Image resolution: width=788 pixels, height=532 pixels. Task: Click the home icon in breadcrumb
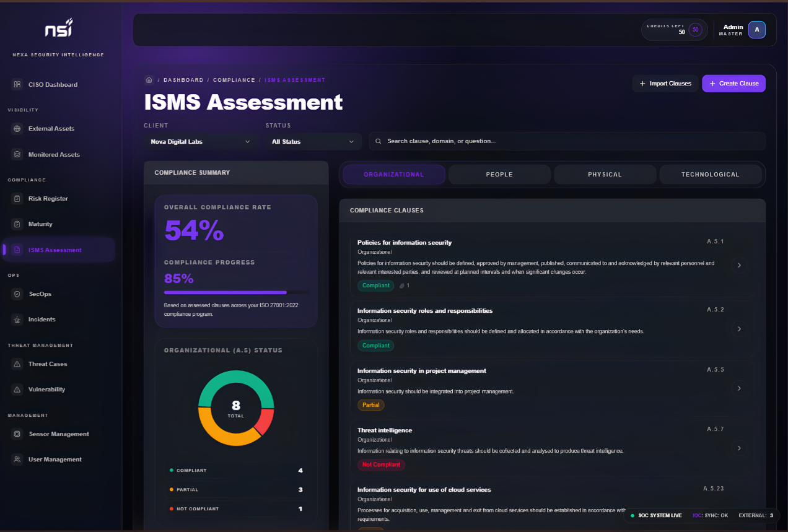[x=149, y=80]
